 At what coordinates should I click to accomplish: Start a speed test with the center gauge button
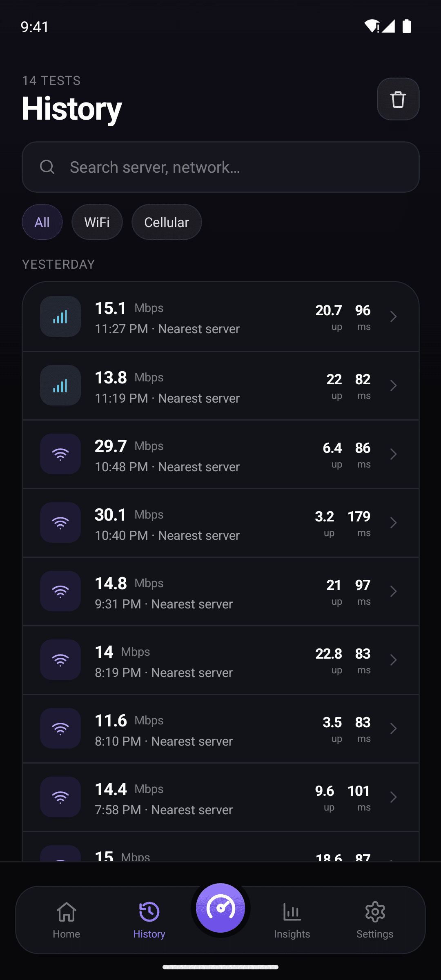tap(220, 908)
